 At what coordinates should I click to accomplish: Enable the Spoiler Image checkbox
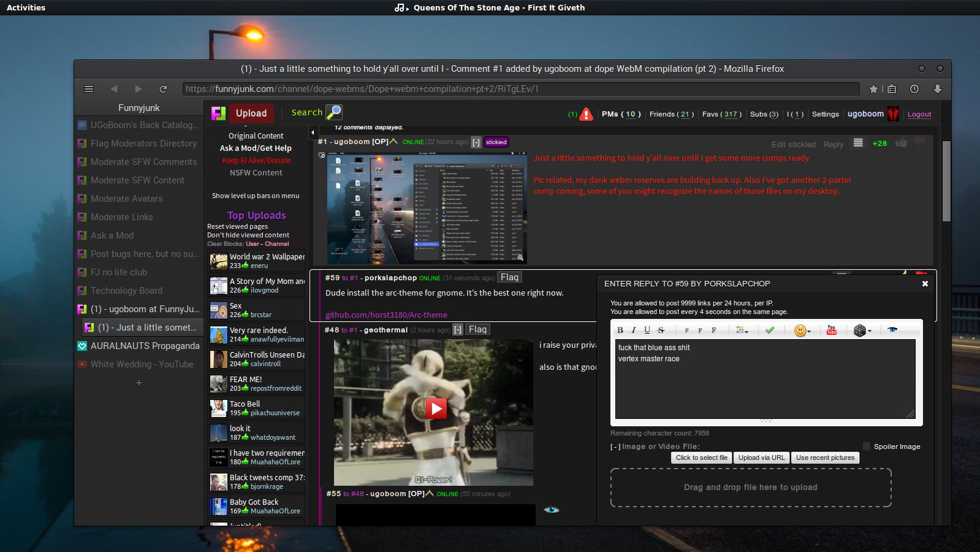click(x=867, y=446)
